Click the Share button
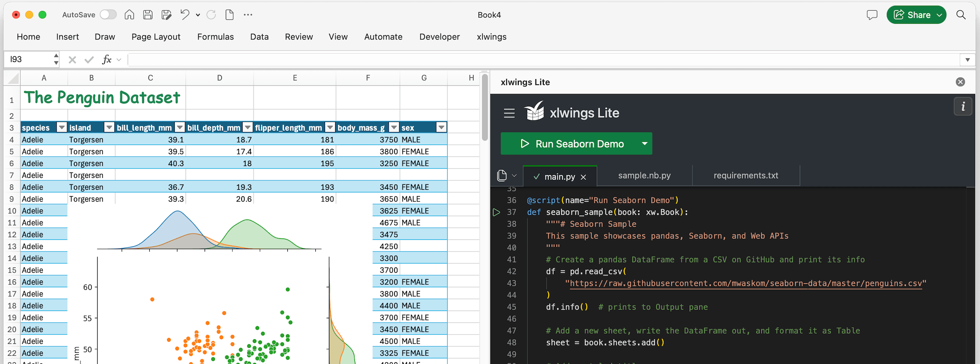980x364 pixels. pyautogui.click(x=916, y=14)
